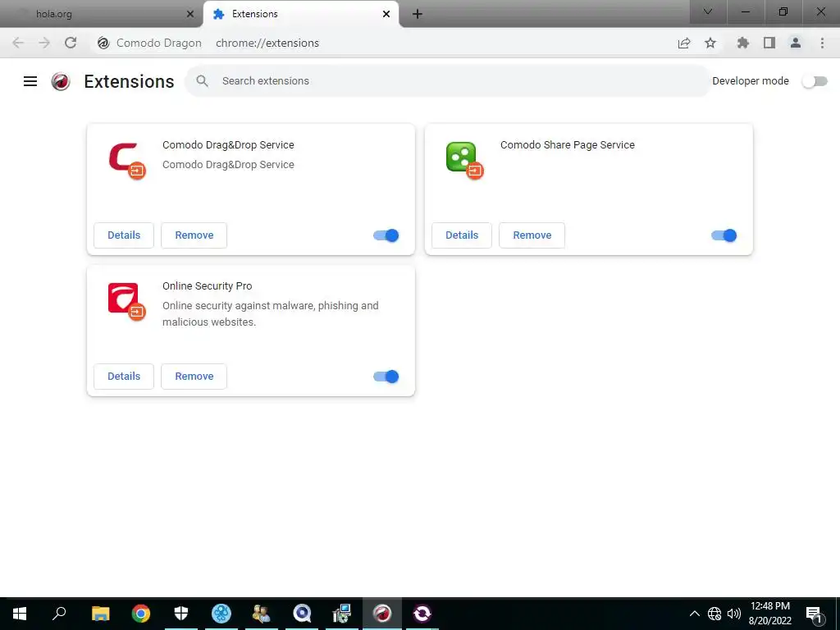Close the Extensions tab
Viewport: 840px width, 630px height.
tap(386, 14)
